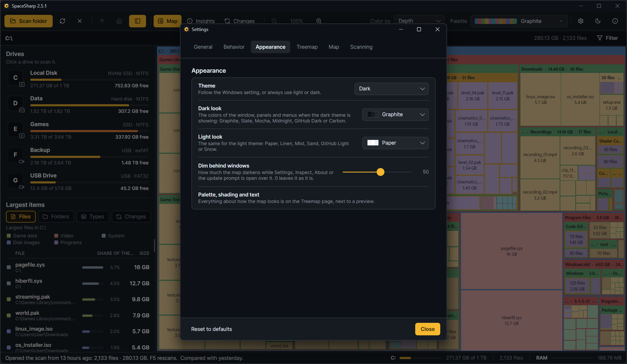627x364 pixels.
Task: Select the Folders filter in Largest items
Action: tap(56, 217)
